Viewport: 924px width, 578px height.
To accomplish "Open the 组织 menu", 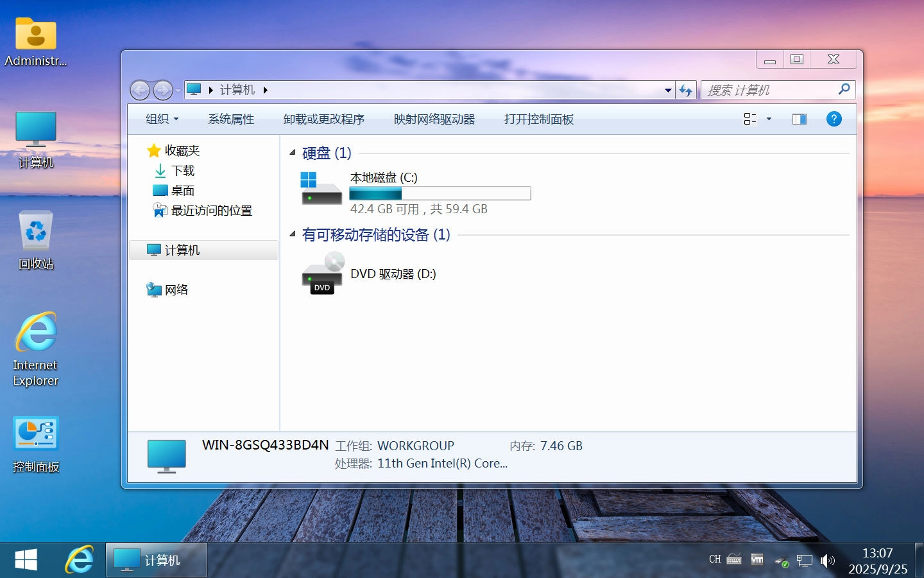I will point(162,119).
